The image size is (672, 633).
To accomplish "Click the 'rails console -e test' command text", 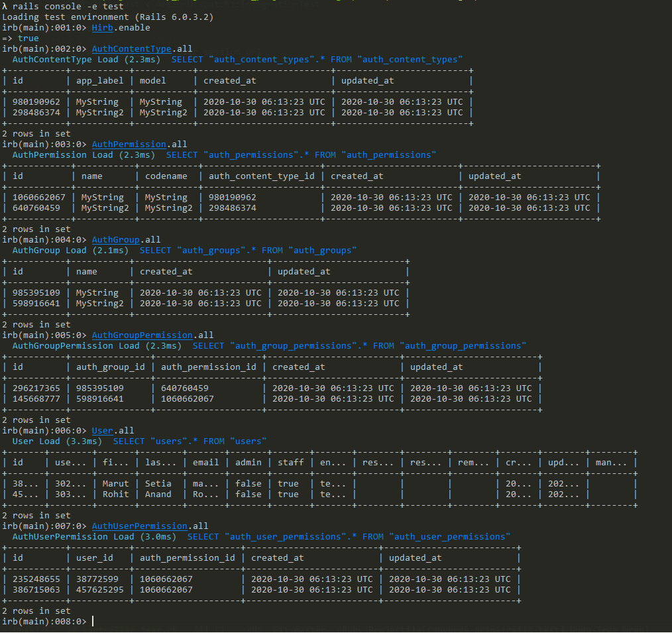I will pyautogui.click(x=68, y=7).
